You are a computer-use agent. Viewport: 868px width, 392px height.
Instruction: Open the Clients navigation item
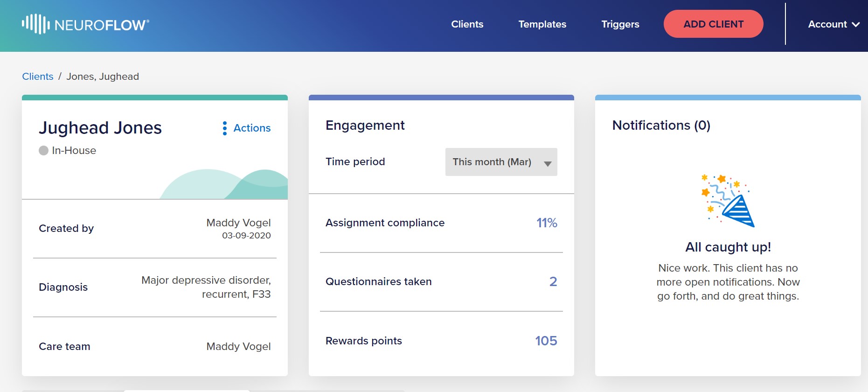coord(467,24)
